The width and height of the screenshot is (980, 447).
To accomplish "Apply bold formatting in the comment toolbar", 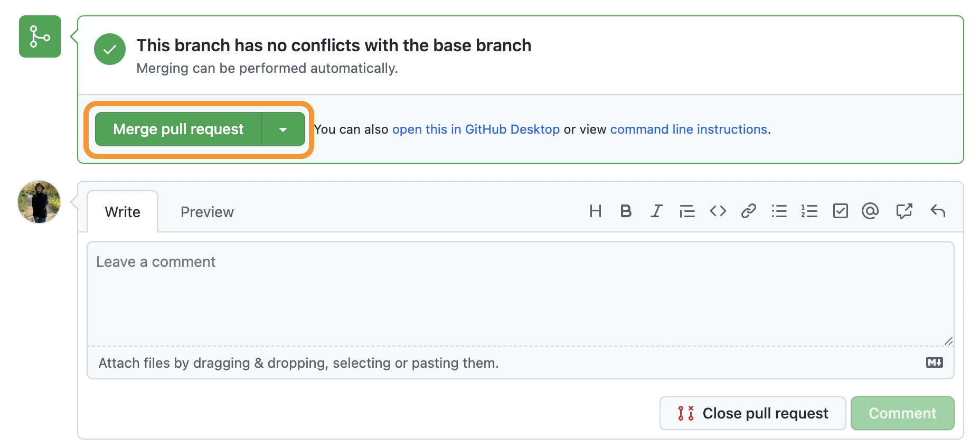I will click(x=626, y=211).
